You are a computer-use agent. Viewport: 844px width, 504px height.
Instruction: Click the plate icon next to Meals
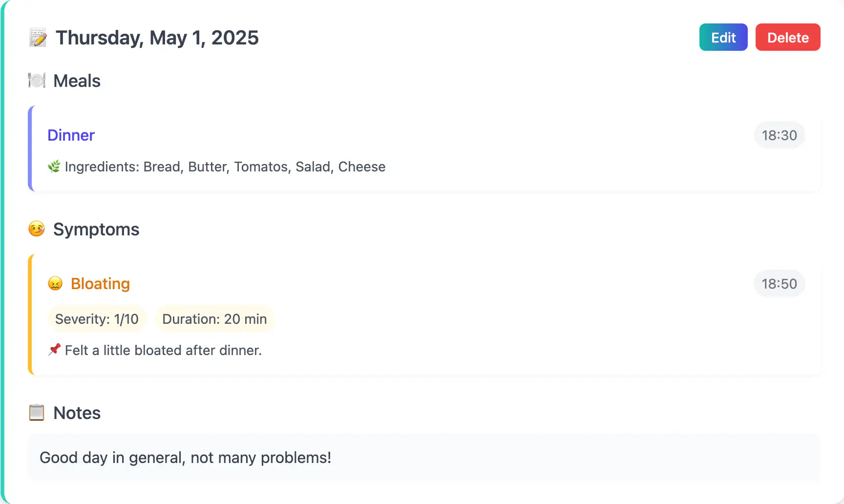[37, 80]
